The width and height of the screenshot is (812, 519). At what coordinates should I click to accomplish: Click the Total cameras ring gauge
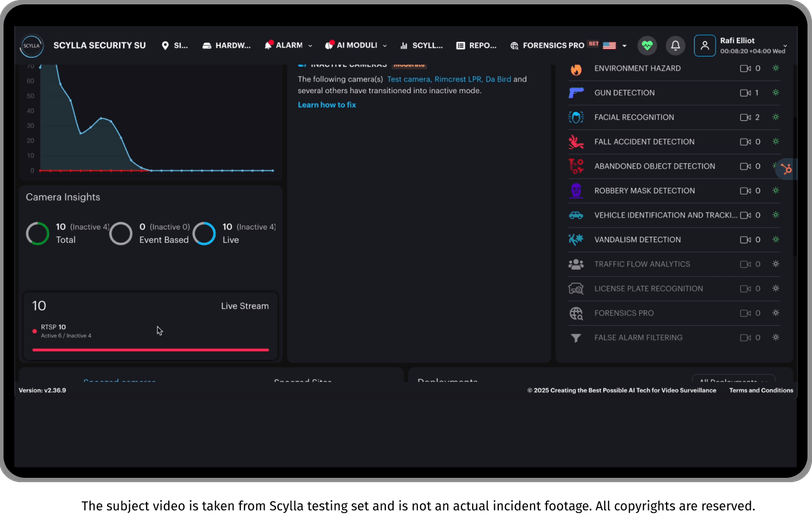coord(37,234)
